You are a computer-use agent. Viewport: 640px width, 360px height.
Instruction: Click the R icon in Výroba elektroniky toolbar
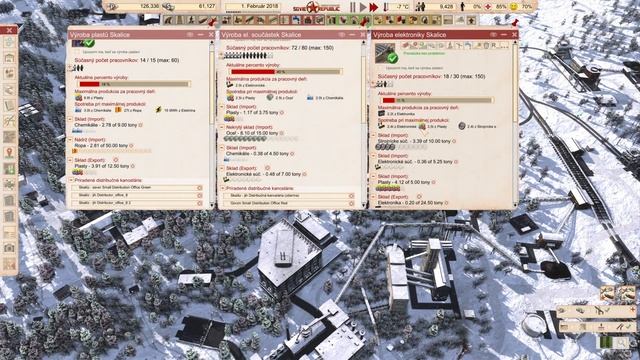click(493, 46)
